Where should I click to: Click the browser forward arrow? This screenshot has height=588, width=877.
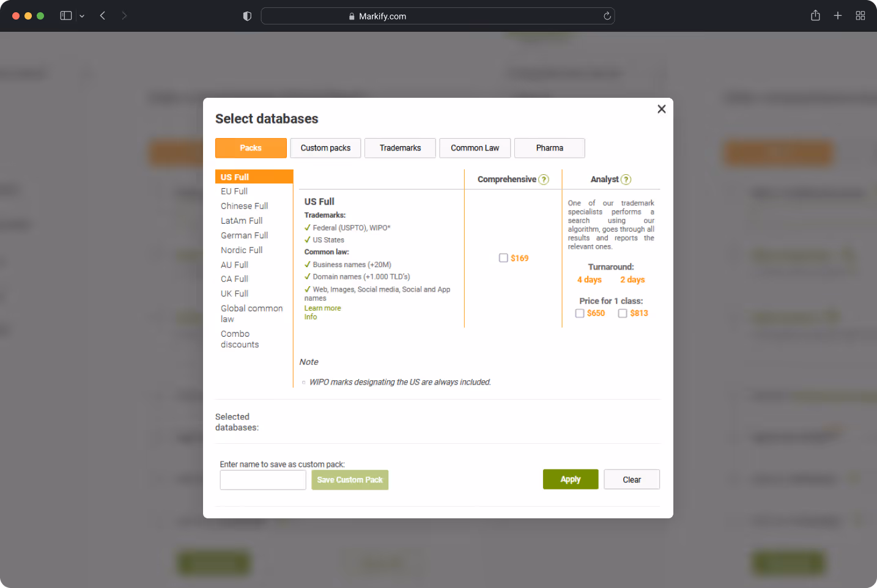pyautogui.click(x=124, y=16)
